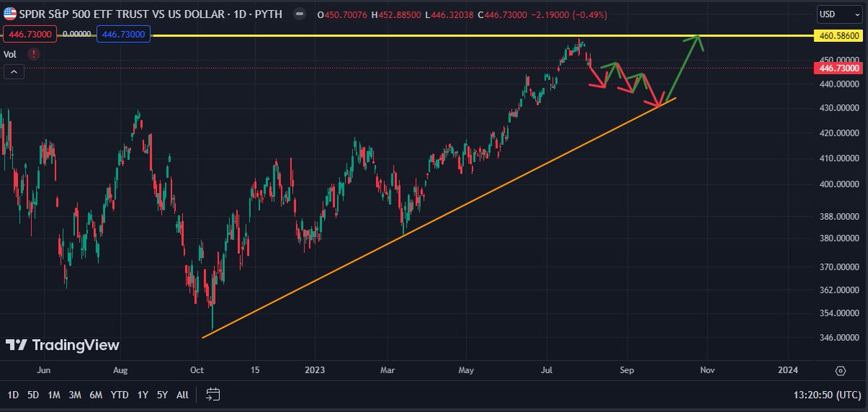
Task: Click the US flag symbol icon
Action: tap(11, 12)
